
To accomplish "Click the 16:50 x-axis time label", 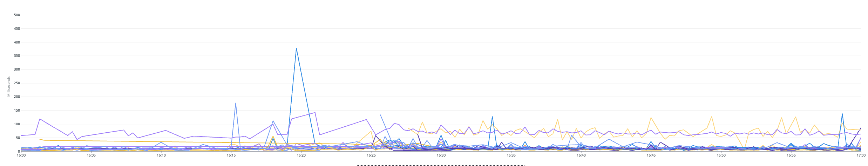I will (721, 155).
